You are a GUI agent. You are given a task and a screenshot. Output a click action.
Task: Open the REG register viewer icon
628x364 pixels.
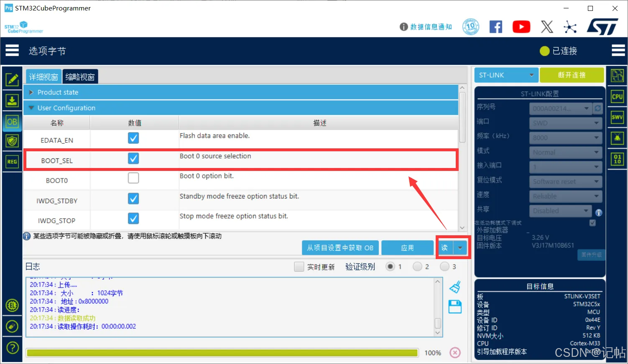[x=12, y=162]
